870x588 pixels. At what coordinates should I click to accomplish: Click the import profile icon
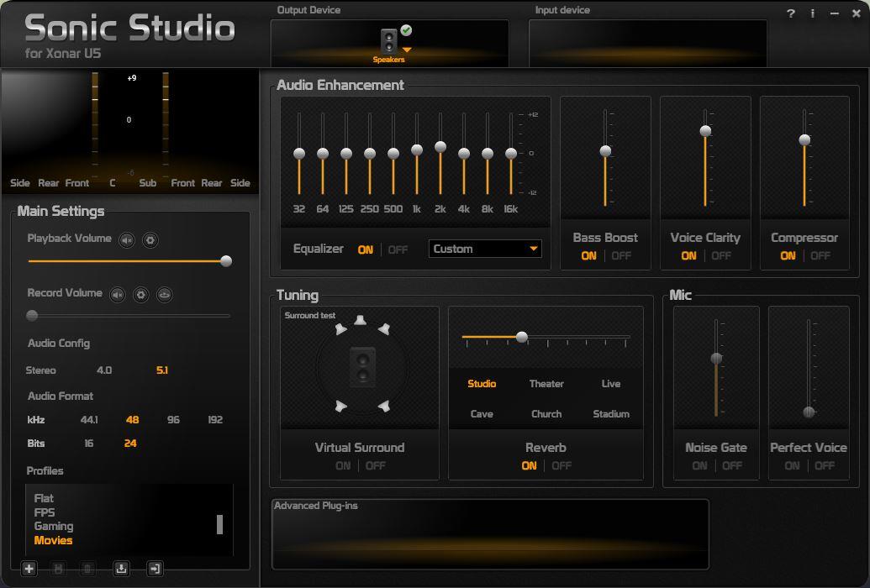121,569
